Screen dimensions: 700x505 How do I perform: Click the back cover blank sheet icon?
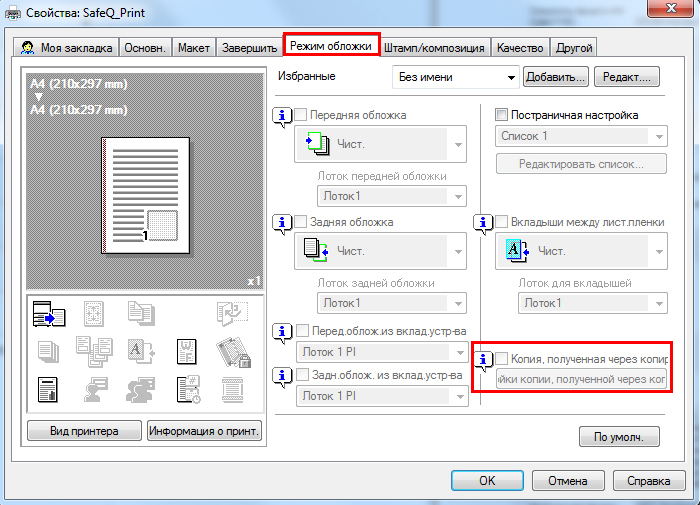tap(316, 250)
